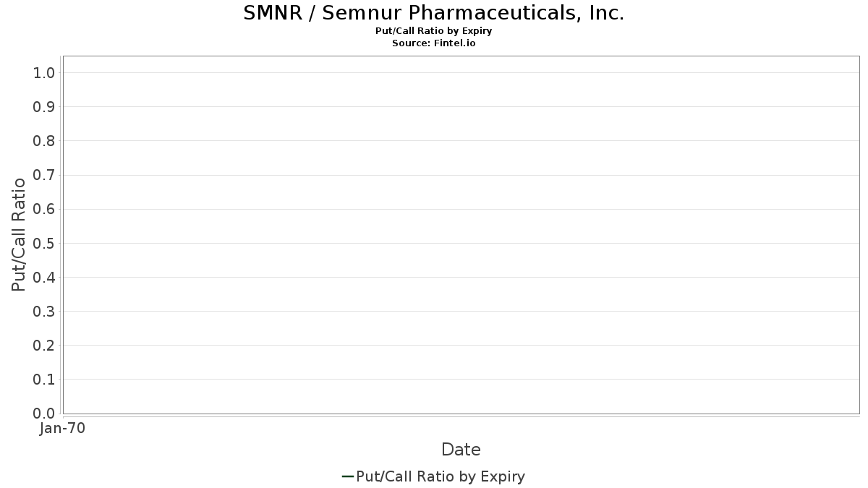Click the 0.6 y-axis tick label
This screenshot has width=868, height=488.
tap(44, 209)
